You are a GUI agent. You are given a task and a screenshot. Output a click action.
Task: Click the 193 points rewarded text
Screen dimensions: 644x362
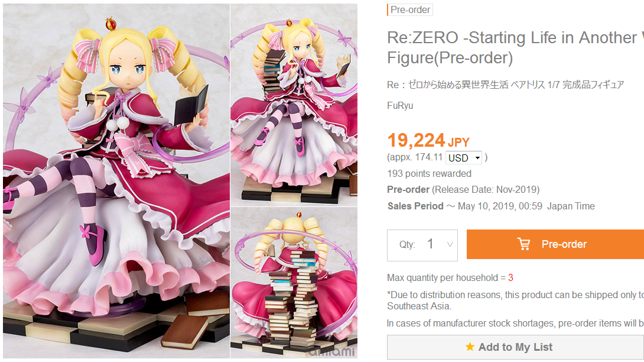coord(429,174)
